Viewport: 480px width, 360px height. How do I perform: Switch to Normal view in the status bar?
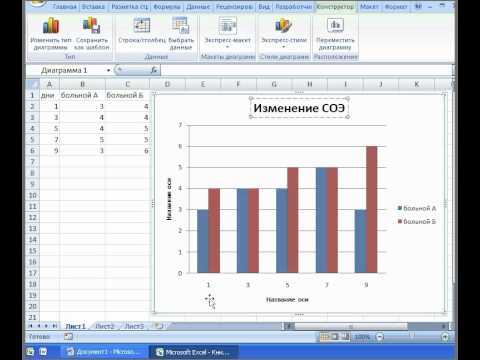point(324,337)
